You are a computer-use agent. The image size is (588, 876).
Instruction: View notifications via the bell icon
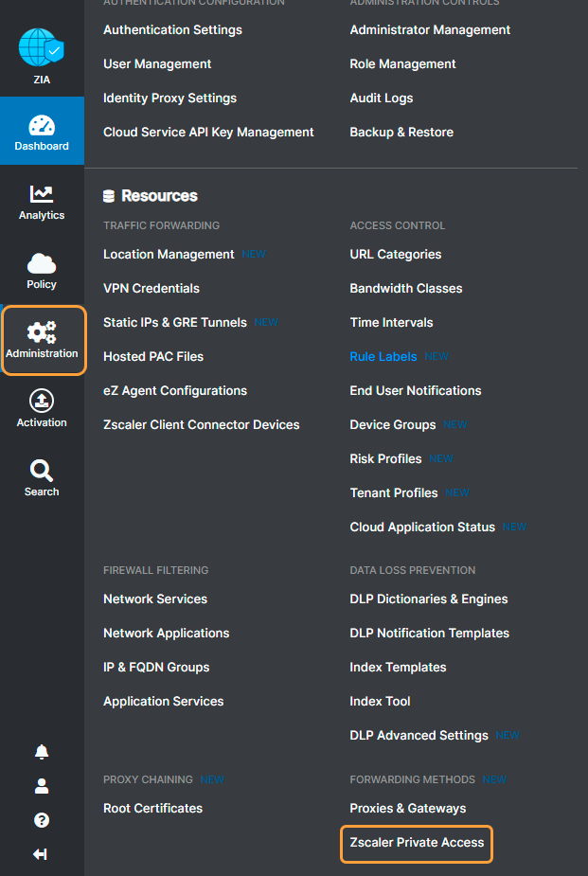pos(41,751)
